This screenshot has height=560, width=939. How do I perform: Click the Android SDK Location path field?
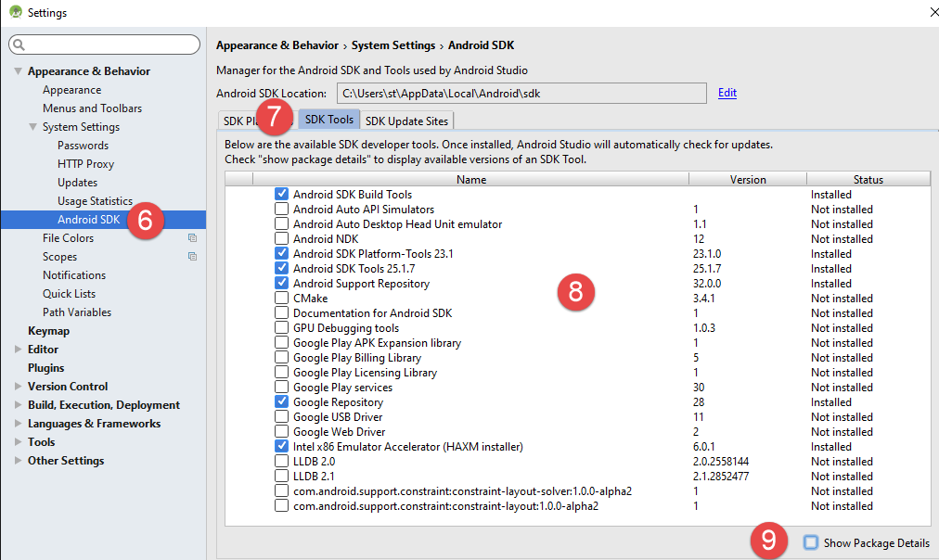[520, 93]
